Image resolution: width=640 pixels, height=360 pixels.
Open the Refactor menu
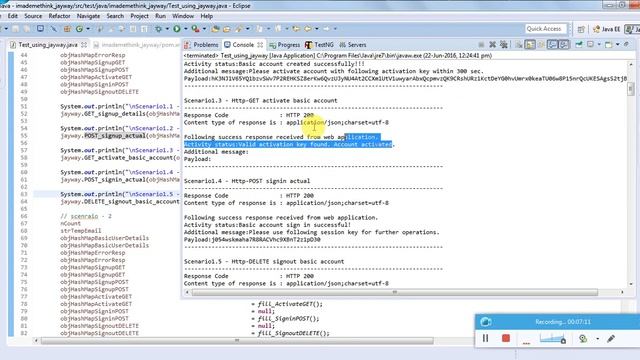pos(59,16)
